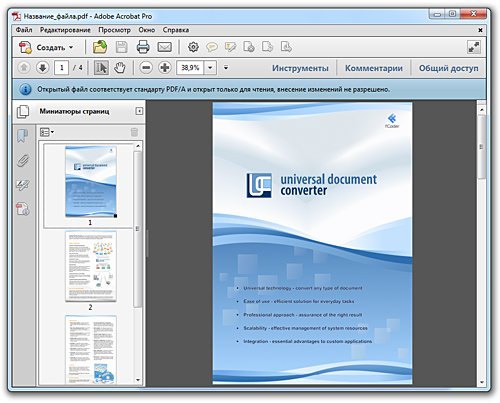Click the highlight text icon

point(230,47)
